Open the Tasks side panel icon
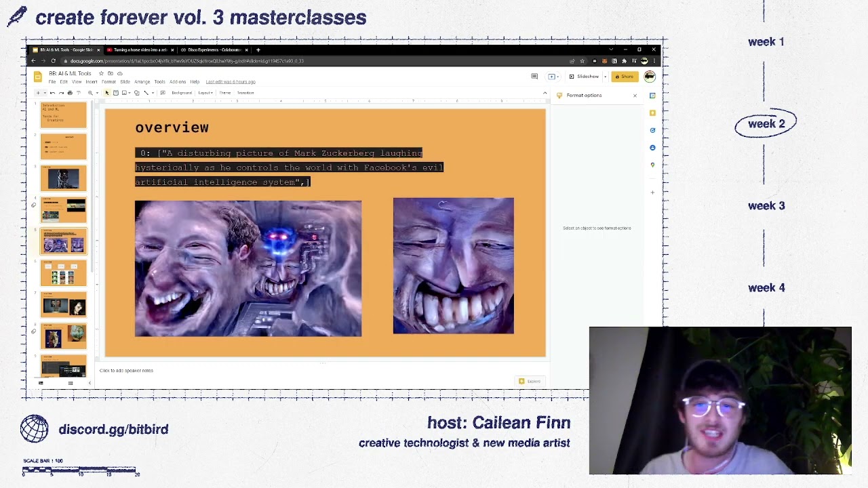 [652, 130]
